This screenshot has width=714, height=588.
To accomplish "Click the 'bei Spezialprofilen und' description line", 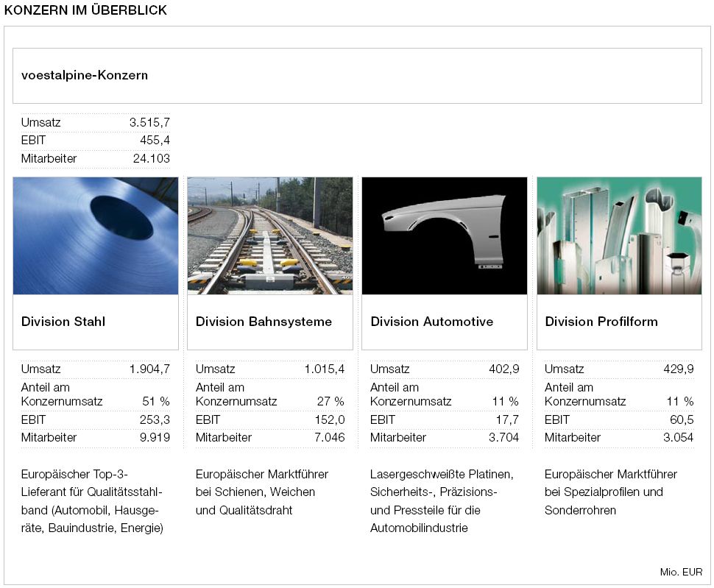I will (x=604, y=492).
